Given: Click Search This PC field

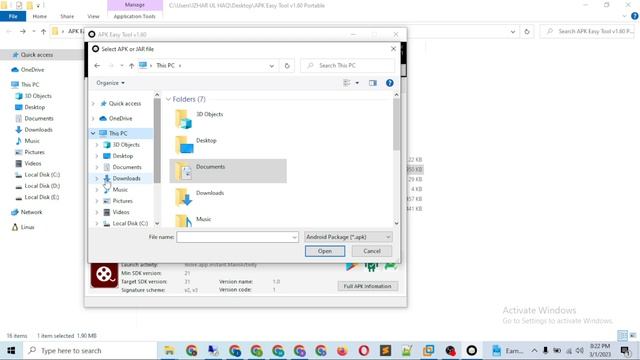Looking at the screenshot, I should 348,66.
